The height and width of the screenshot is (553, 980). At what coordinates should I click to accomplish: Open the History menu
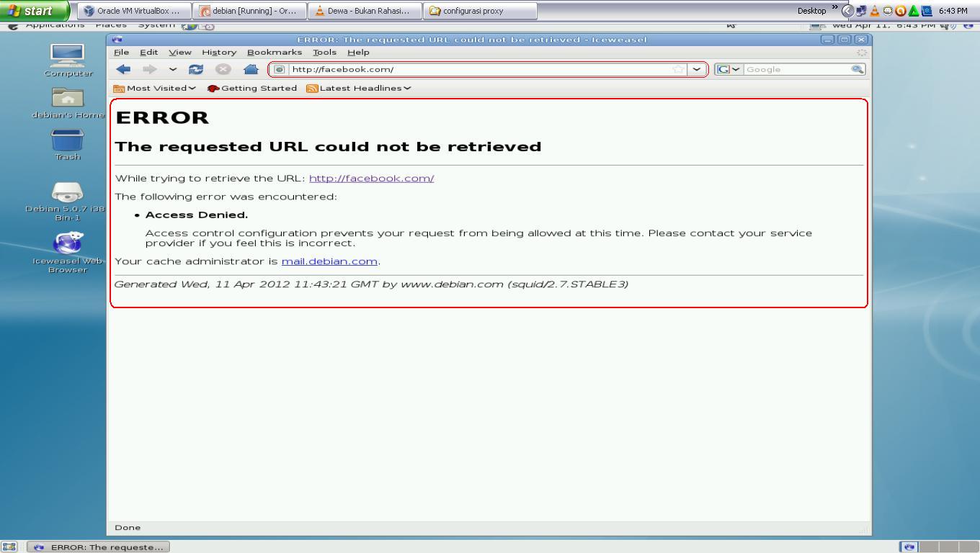[x=219, y=52]
